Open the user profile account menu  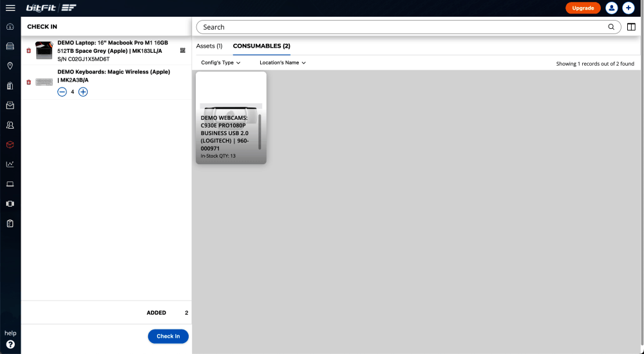pyautogui.click(x=611, y=8)
